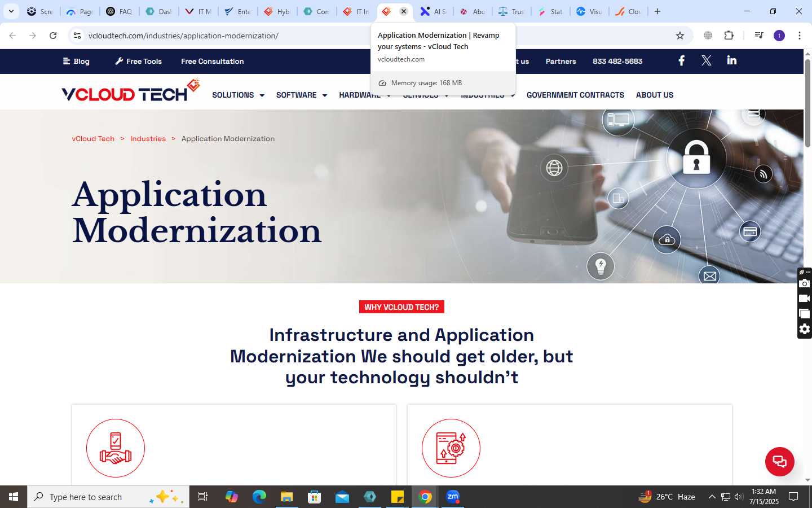View site information icon in address bar
This screenshot has width=812, height=508.
(x=77, y=36)
